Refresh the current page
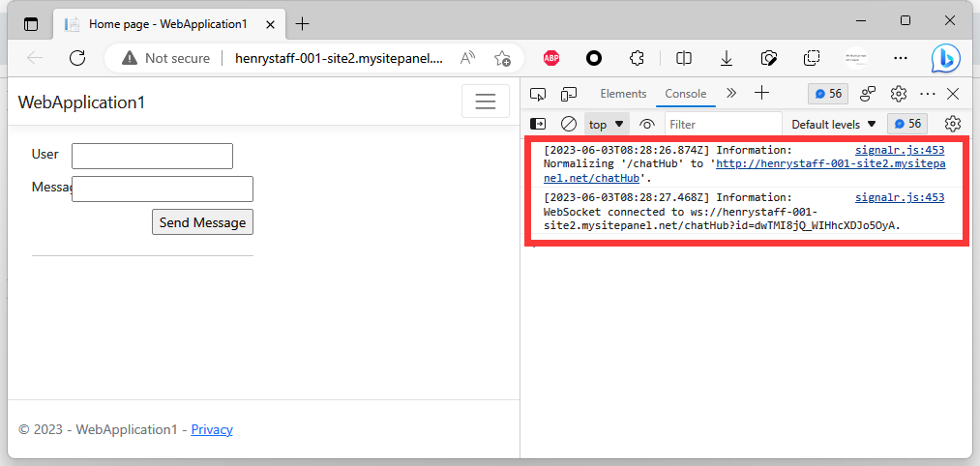The height and width of the screenshot is (466, 980). point(78,58)
